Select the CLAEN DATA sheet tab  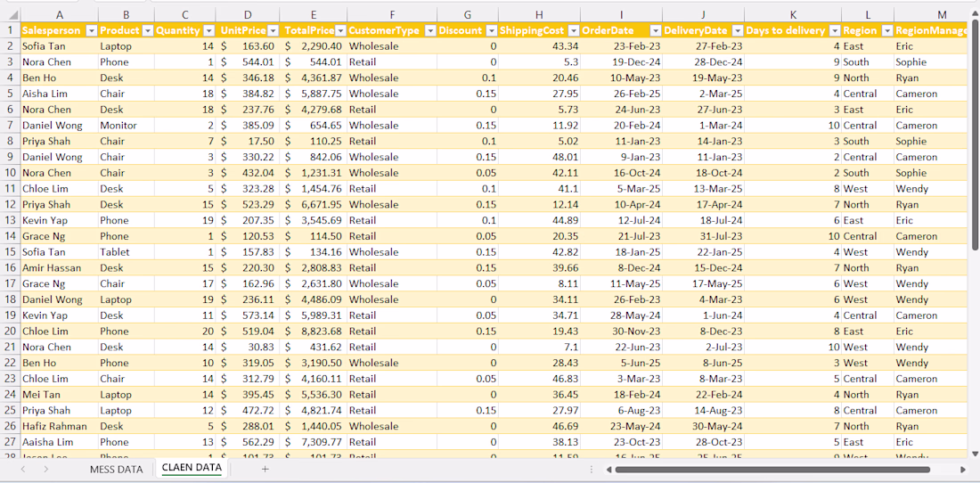click(x=192, y=468)
